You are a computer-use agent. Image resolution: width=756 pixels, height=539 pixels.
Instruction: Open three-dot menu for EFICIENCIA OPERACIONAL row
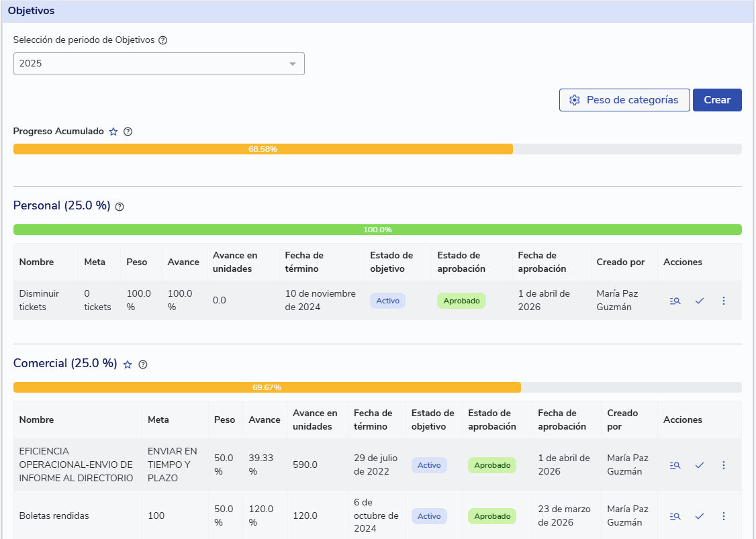coord(724,465)
